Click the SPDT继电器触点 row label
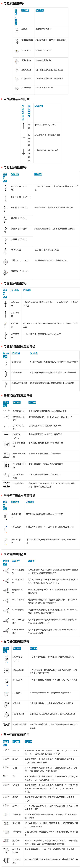 [19, 455]
